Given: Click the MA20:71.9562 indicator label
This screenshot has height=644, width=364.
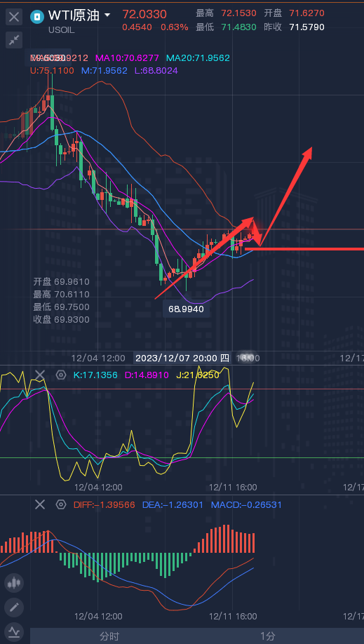Looking at the screenshot, I should tap(198, 58).
